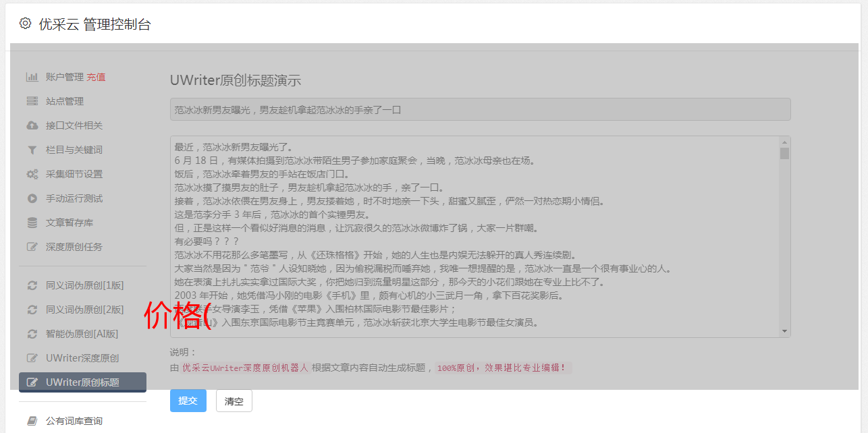Click the gears icon for 采集细节设置

32,174
